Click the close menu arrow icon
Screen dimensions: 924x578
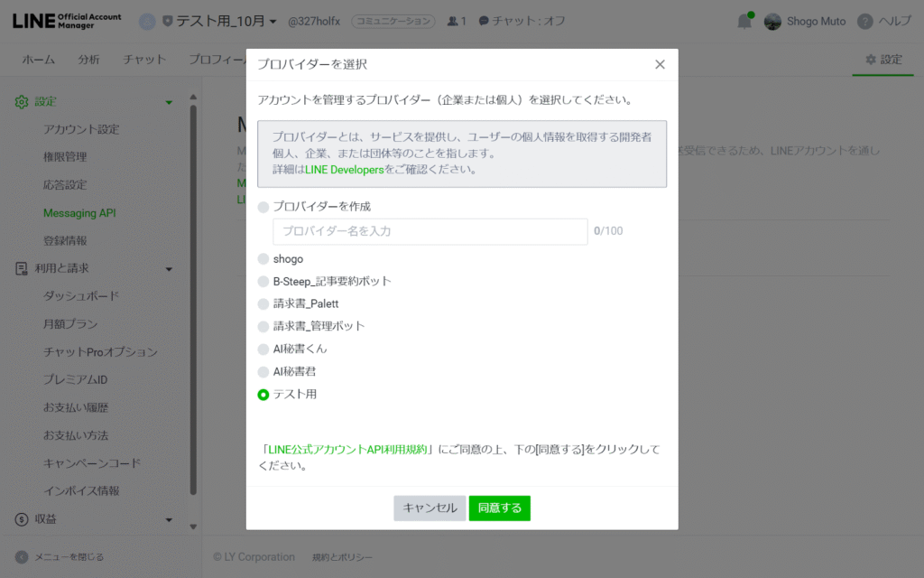pos(22,557)
